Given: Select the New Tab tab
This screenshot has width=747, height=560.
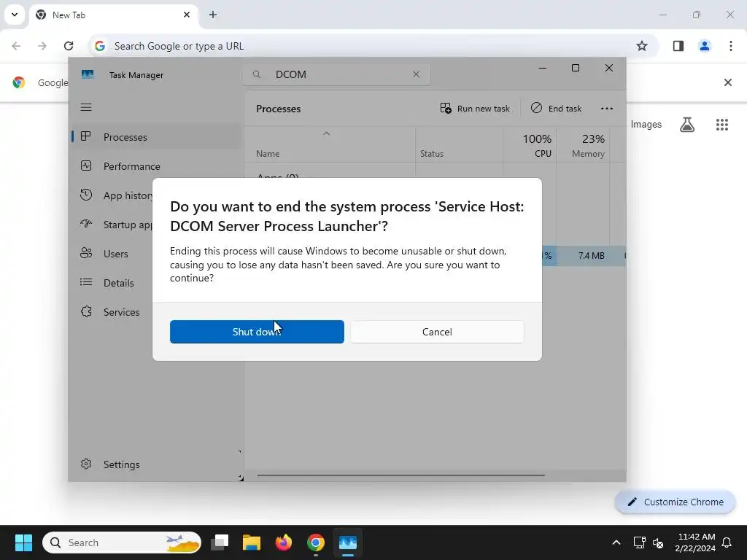Looking at the screenshot, I should point(113,15).
